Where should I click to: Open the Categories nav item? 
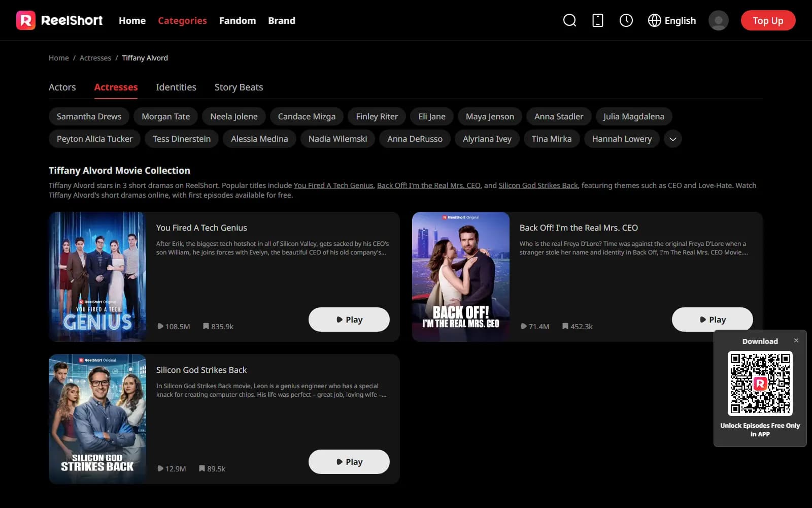point(182,20)
